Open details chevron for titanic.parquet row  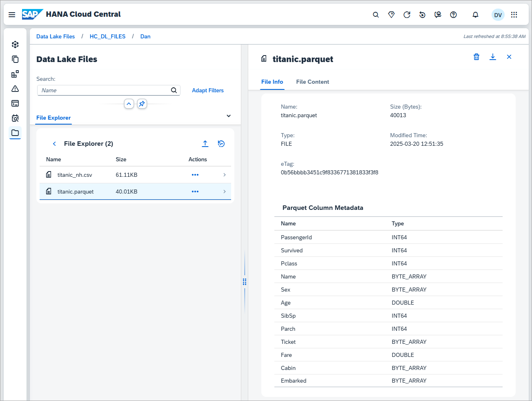(x=225, y=192)
